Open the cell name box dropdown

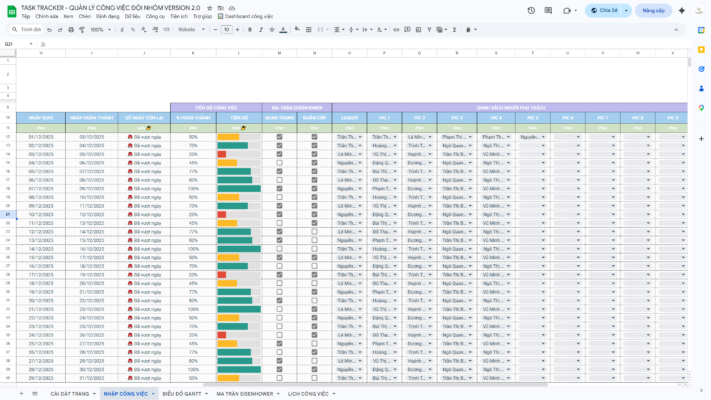point(31,44)
